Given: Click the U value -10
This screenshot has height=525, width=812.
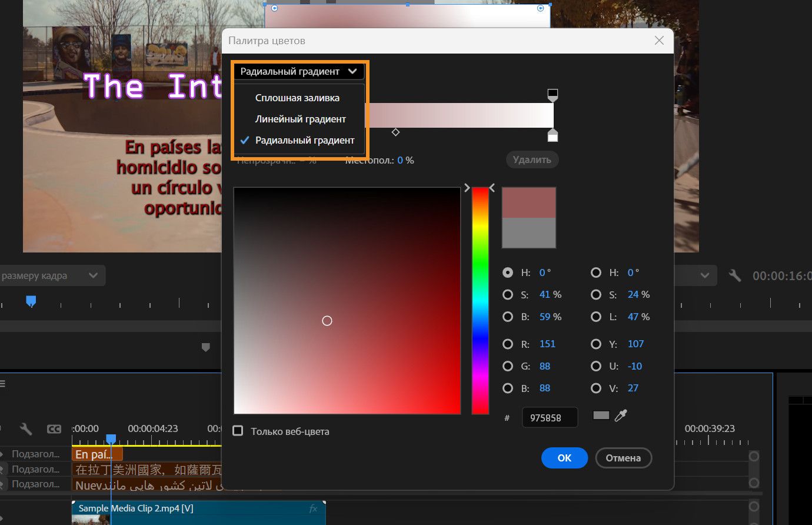Looking at the screenshot, I should pyautogui.click(x=635, y=366).
